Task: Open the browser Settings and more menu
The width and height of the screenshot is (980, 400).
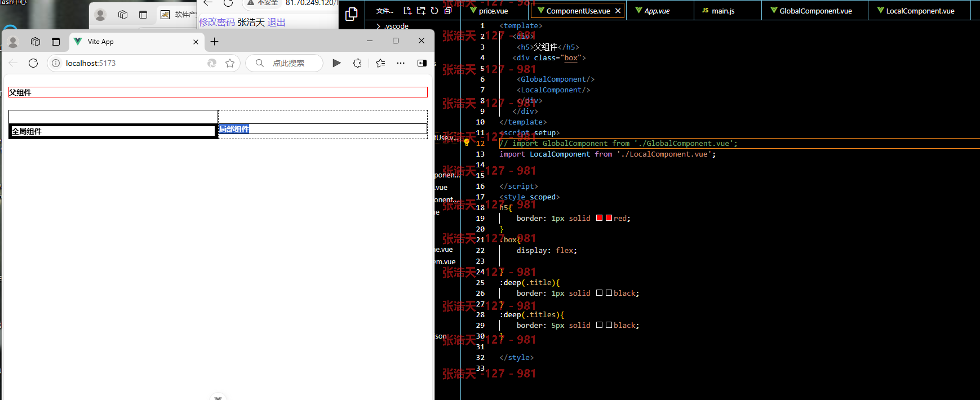Action: click(401, 63)
